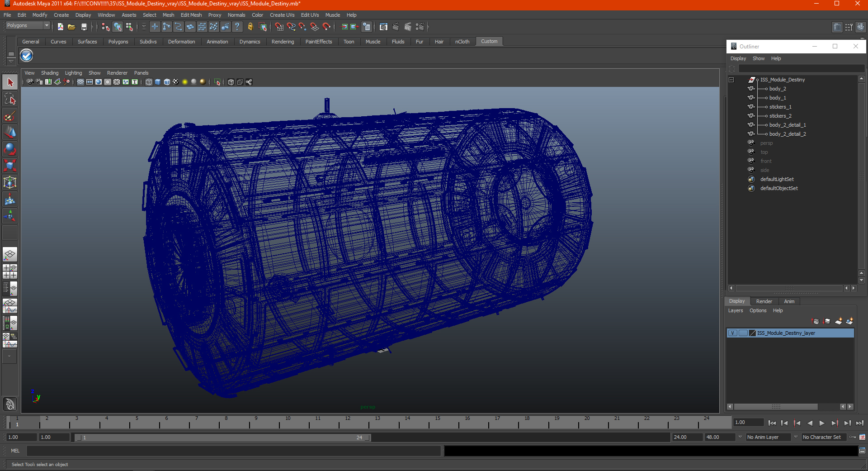Open the Polygons menu set dropdown
Screen dimensions: 868x471
(46, 25)
